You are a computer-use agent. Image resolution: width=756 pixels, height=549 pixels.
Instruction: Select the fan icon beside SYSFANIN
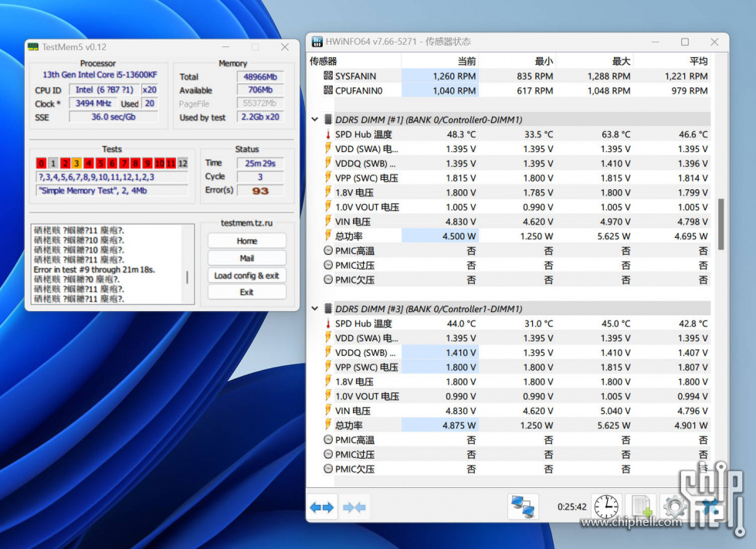(328, 76)
